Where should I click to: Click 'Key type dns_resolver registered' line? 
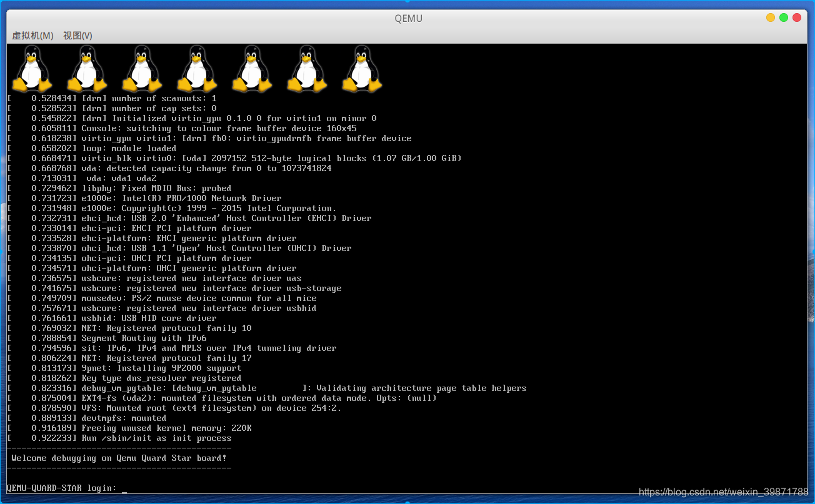pos(124,378)
